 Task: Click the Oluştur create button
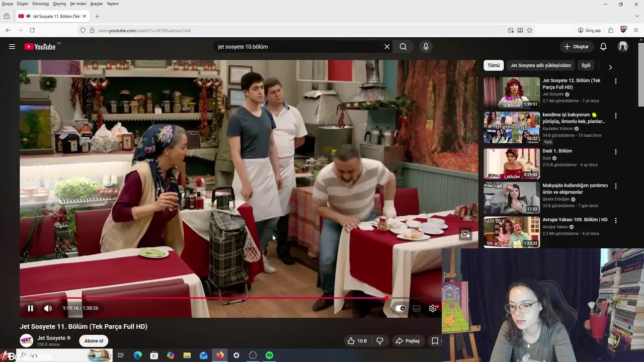pyautogui.click(x=576, y=47)
